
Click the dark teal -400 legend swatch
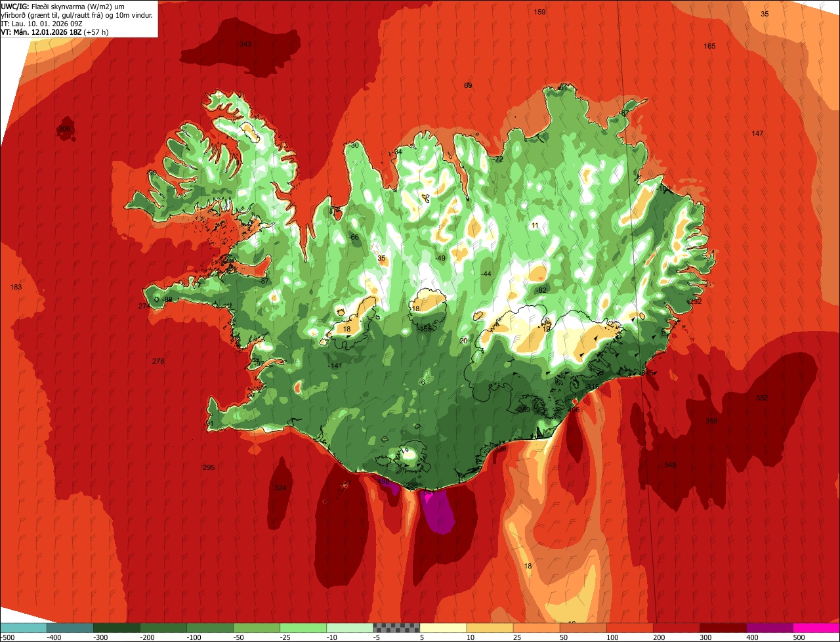[x=70, y=628]
